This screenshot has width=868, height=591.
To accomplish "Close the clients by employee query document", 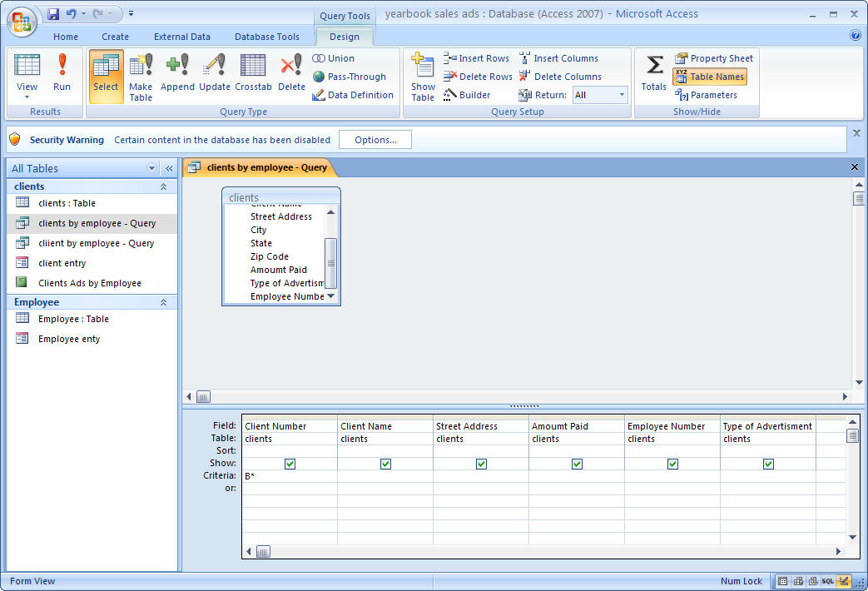I will tap(854, 166).
